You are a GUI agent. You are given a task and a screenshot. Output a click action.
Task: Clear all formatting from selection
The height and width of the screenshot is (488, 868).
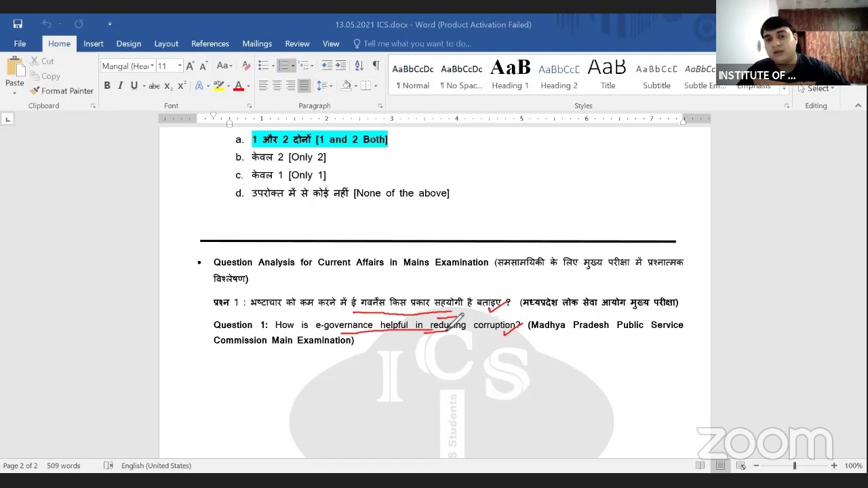246,66
